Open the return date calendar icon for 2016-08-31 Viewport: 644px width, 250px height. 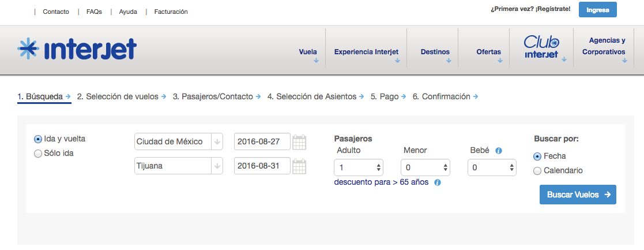tap(299, 166)
